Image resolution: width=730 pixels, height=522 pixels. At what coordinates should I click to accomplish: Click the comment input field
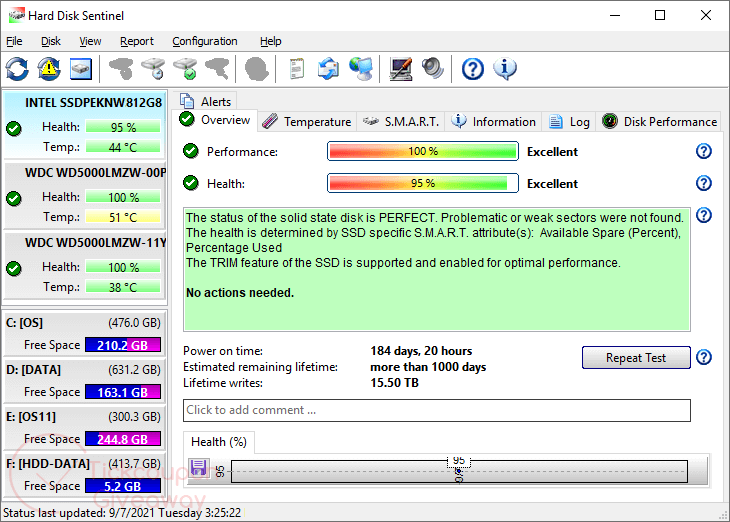(x=436, y=410)
